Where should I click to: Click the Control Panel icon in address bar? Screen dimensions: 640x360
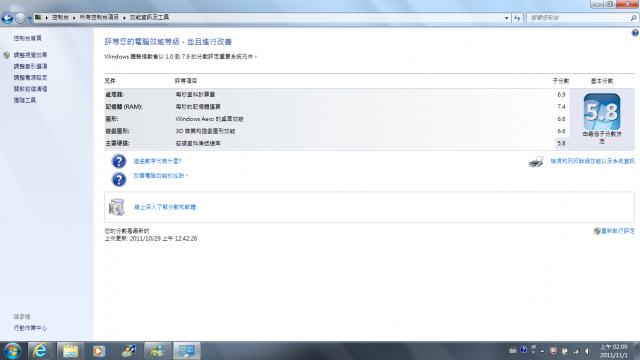point(38,18)
